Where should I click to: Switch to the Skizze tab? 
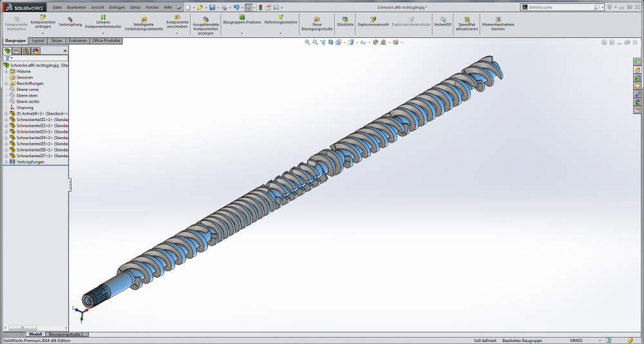coord(56,41)
